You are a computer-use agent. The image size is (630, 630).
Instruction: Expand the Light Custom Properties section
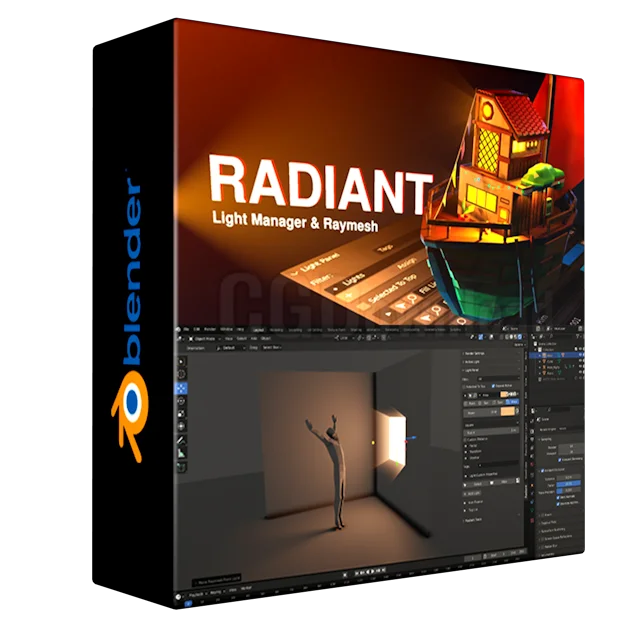(483, 475)
